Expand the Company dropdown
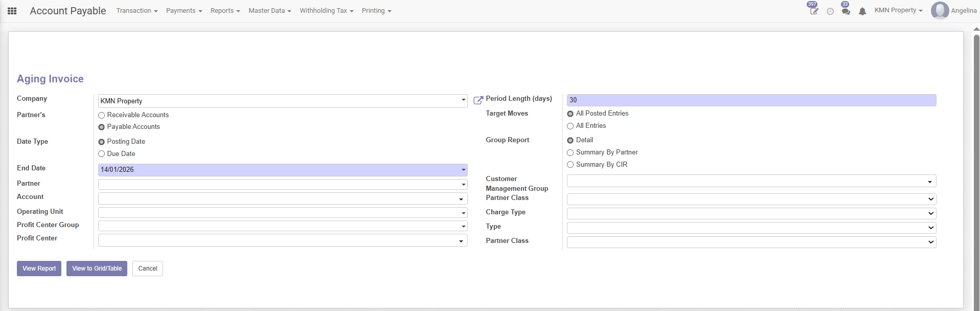Image resolution: width=980 pixels, height=311 pixels. click(x=463, y=101)
